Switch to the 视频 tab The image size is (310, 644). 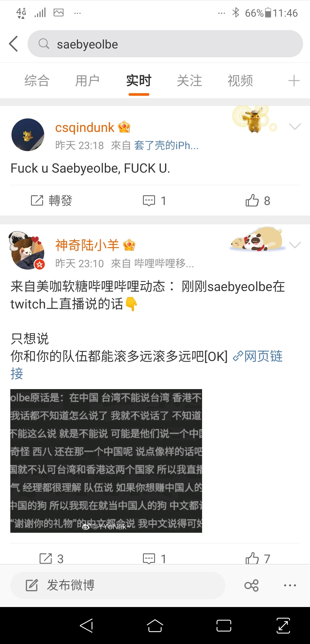pos(240,81)
